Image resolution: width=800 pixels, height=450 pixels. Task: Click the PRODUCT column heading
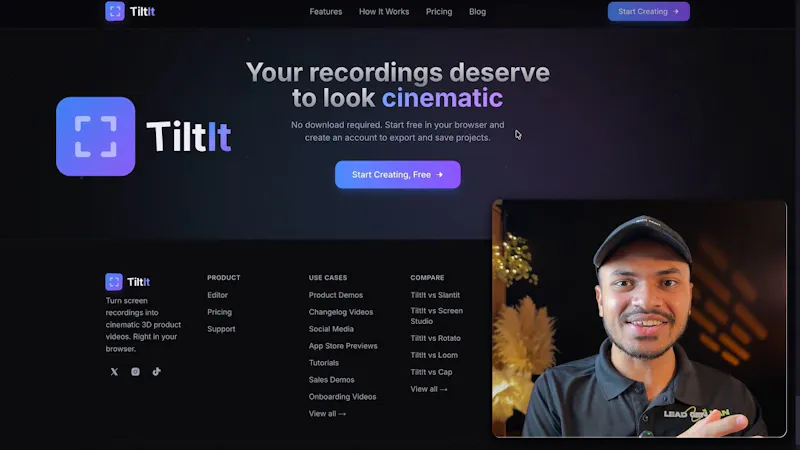(223, 278)
